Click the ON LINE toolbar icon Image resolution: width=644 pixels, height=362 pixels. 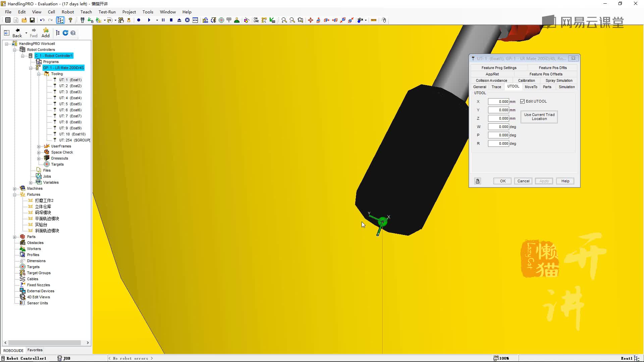[x=256, y=20]
